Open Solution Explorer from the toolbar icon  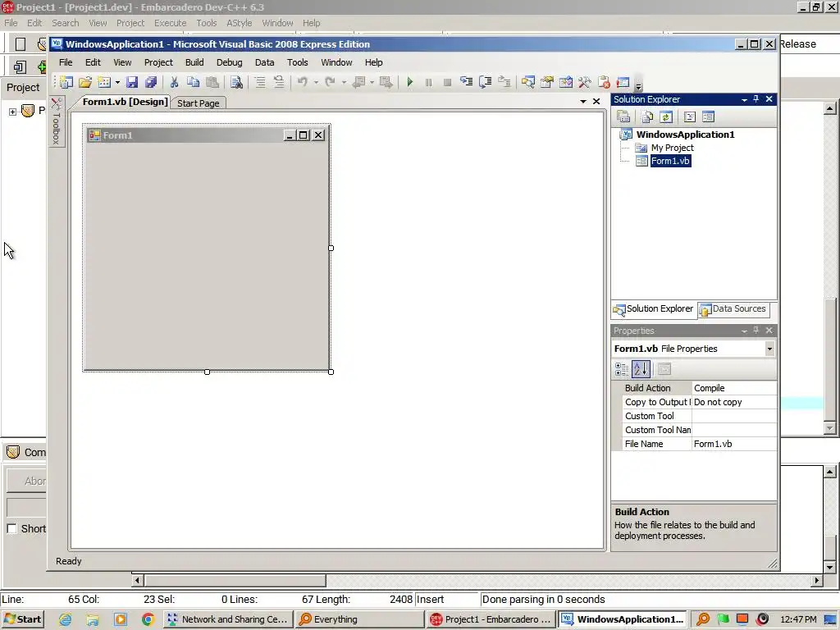(528, 82)
